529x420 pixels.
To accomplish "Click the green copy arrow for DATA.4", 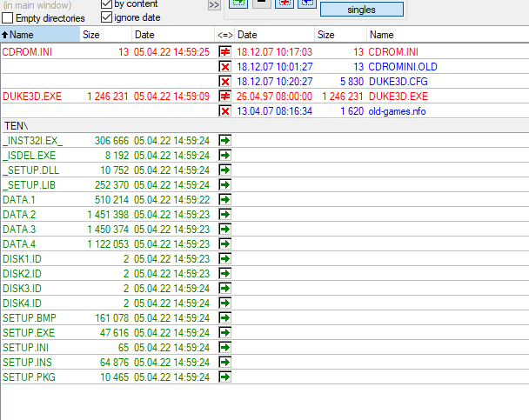I will (224, 244).
